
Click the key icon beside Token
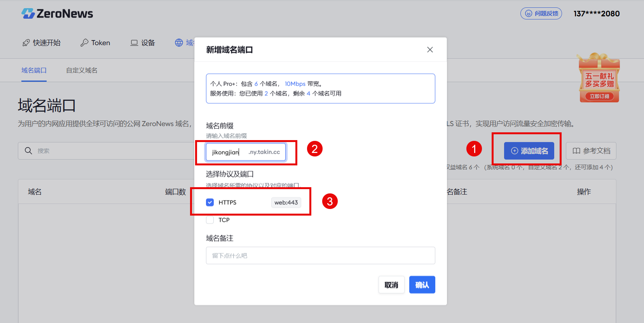[84, 43]
